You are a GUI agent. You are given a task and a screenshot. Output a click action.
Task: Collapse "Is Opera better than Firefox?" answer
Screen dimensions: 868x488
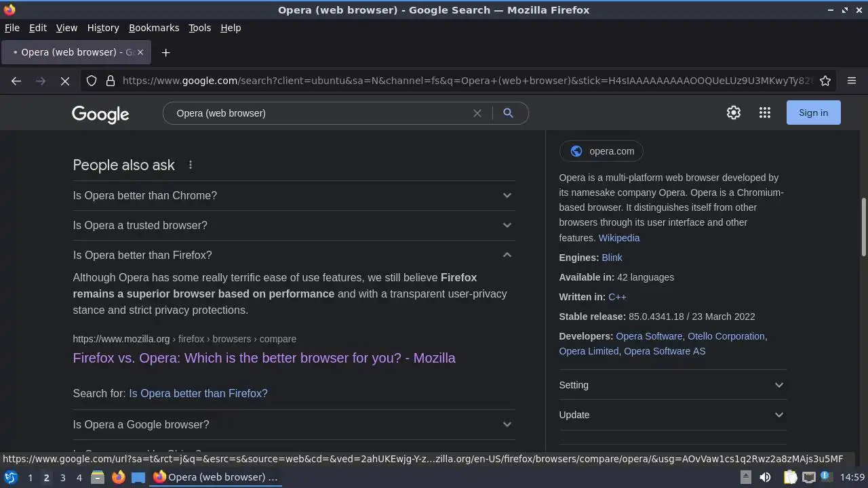[x=507, y=255]
